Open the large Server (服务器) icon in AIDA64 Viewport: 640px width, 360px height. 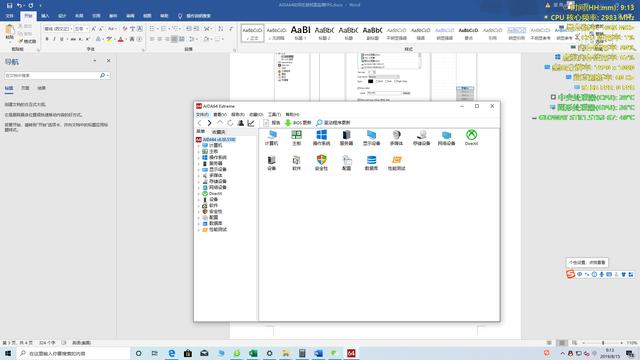coord(346,138)
